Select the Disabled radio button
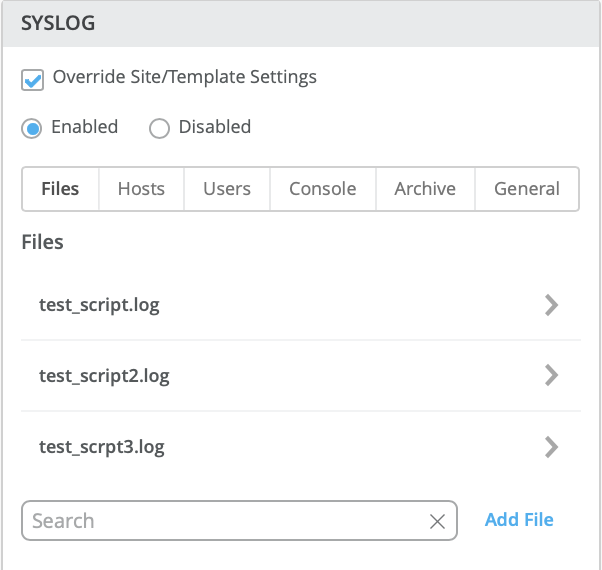Image resolution: width=602 pixels, height=570 pixels. pos(159,128)
